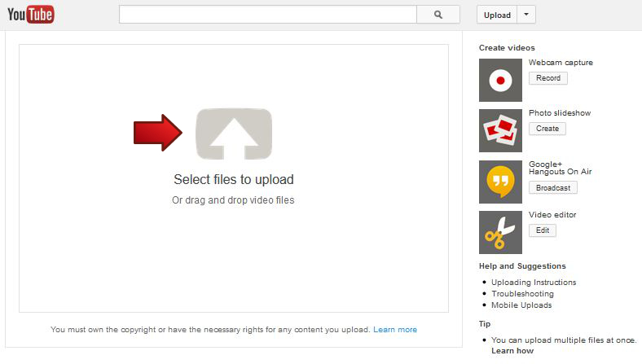Follow the copyright Learn more link

tap(395, 330)
